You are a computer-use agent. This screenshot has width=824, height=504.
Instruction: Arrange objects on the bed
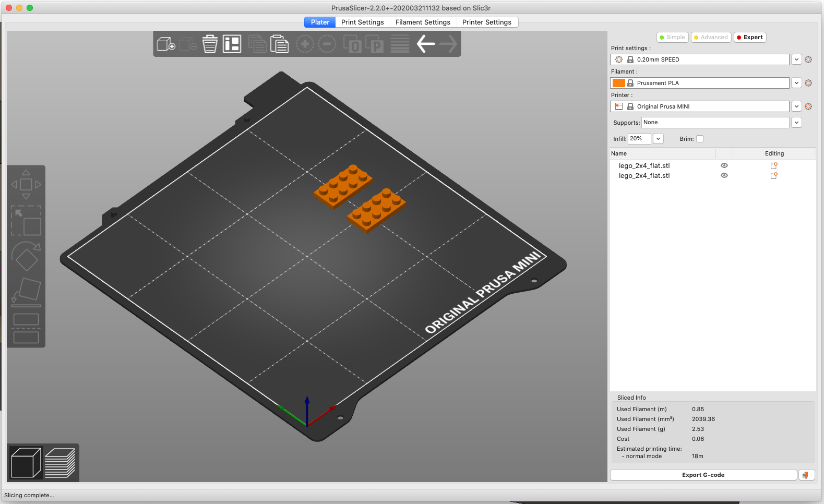pyautogui.click(x=232, y=44)
